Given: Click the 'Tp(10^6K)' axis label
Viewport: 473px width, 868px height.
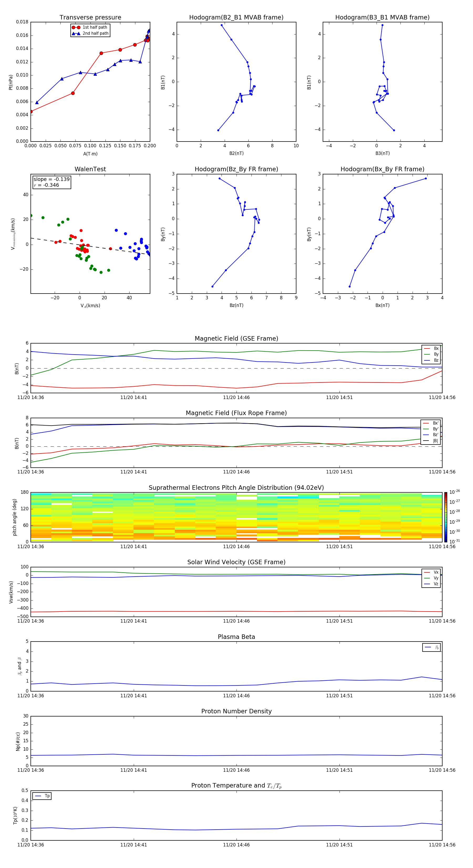Looking at the screenshot, I should (15, 815).
